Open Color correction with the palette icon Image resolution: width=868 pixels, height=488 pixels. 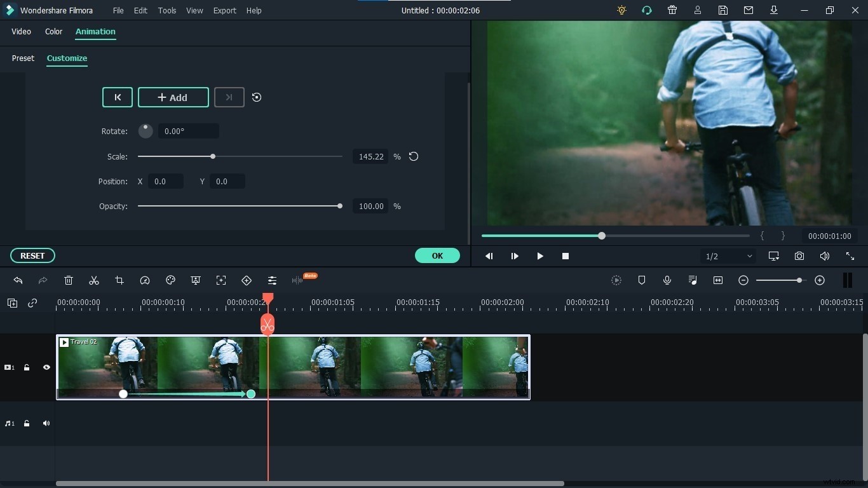170,280
